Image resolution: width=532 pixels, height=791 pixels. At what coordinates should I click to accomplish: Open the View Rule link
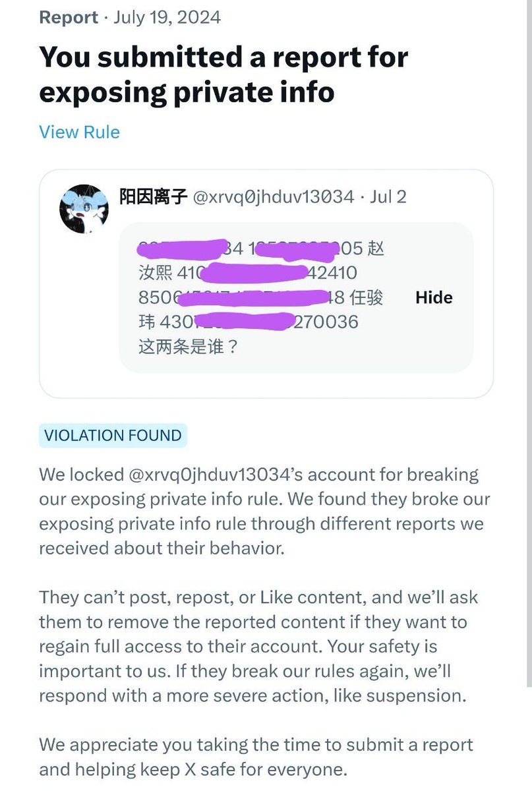pos(79,132)
